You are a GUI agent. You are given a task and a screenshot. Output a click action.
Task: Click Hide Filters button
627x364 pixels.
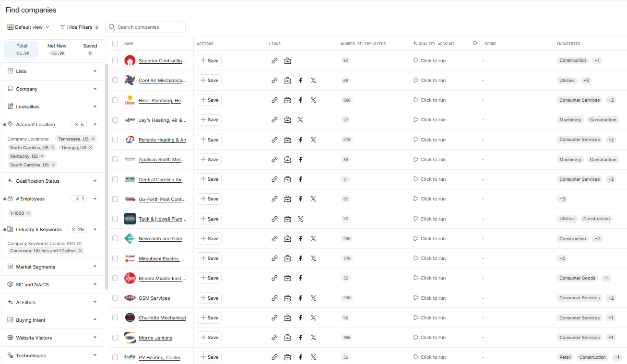click(79, 27)
